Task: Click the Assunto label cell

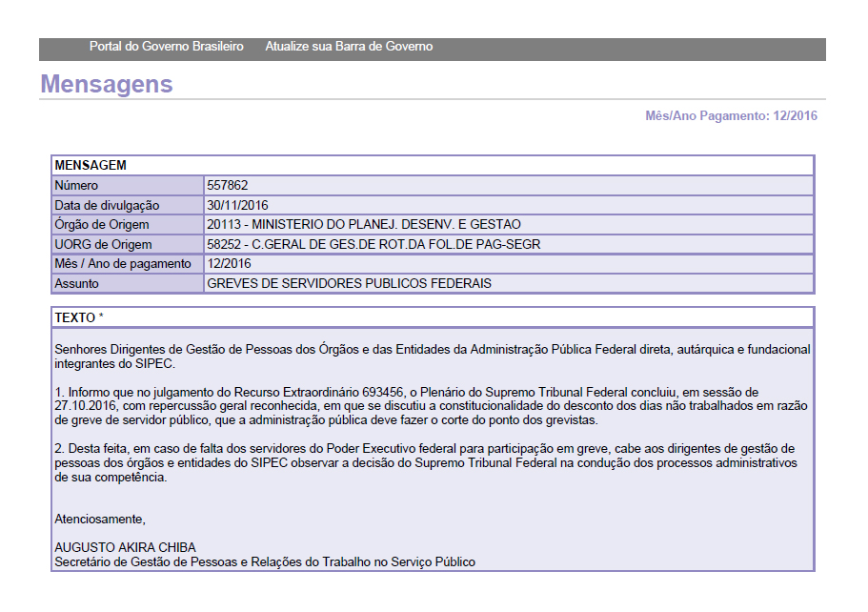Action: (x=128, y=283)
